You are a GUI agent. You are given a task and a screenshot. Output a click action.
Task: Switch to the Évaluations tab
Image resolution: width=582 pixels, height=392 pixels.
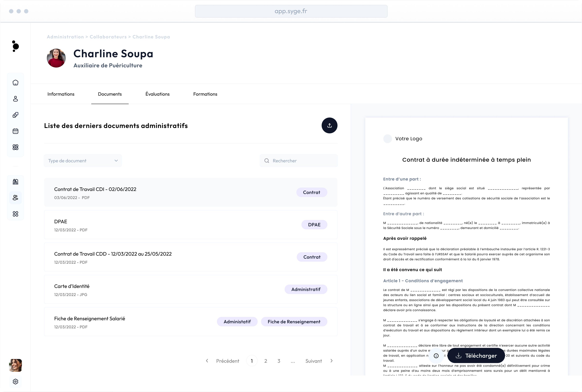click(x=157, y=94)
